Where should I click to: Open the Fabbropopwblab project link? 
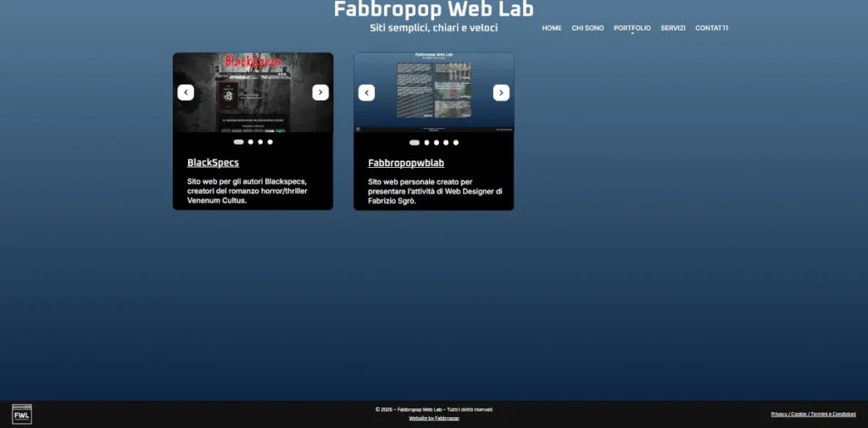point(406,163)
